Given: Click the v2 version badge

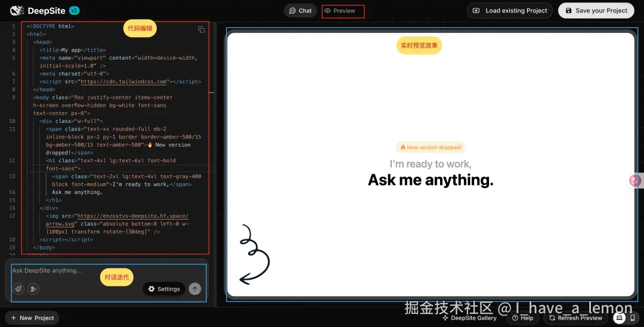Looking at the screenshot, I should point(74,11).
